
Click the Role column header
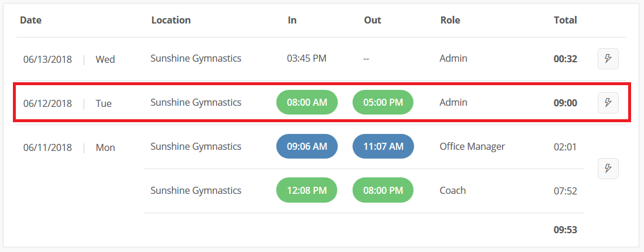450,20
